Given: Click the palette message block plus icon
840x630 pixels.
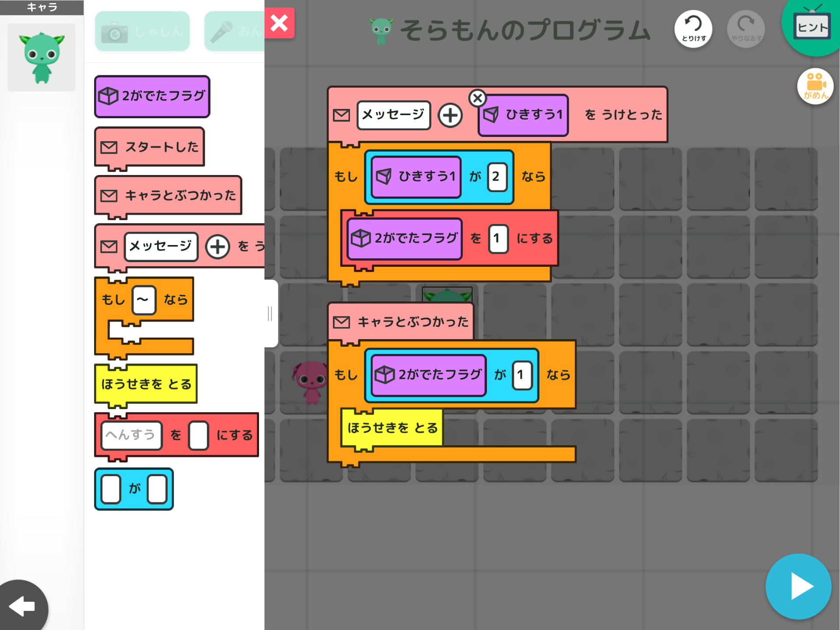Looking at the screenshot, I should coord(217,247).
